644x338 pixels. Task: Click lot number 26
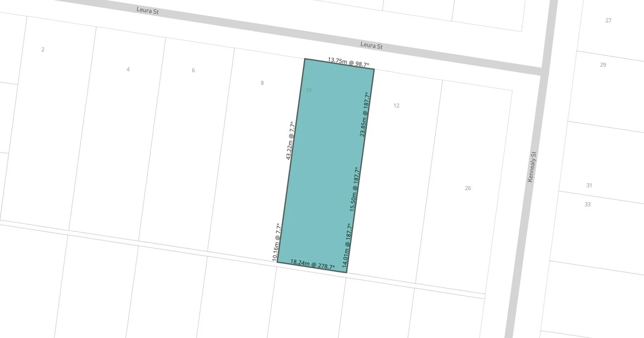(468, 188)
